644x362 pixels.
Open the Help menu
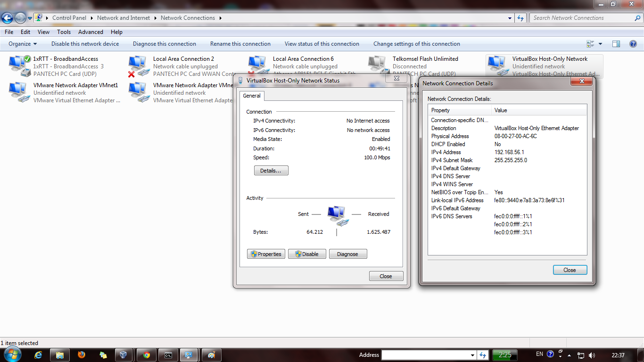[x=116, y=32]
